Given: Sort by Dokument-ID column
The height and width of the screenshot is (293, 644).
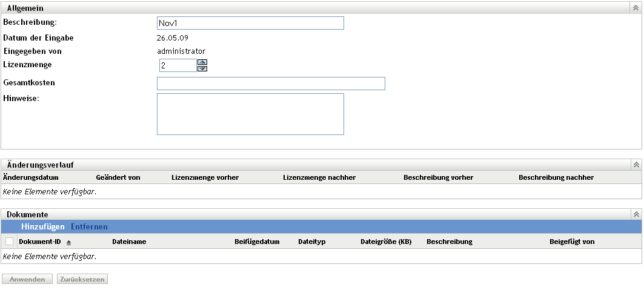Looking at the screenshot, I should point(40,242).
